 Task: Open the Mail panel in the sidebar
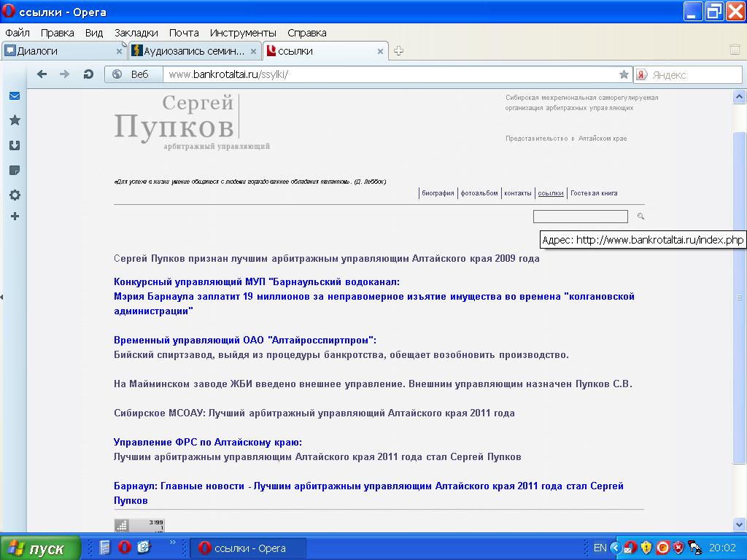pyautogui.click(x=15, y=96)
